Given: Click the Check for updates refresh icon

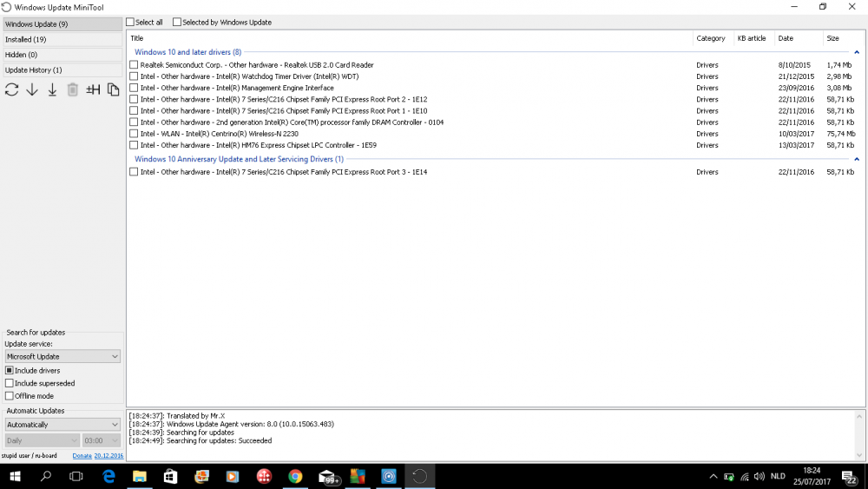Looking at the screenshot, I should point(11,89).
